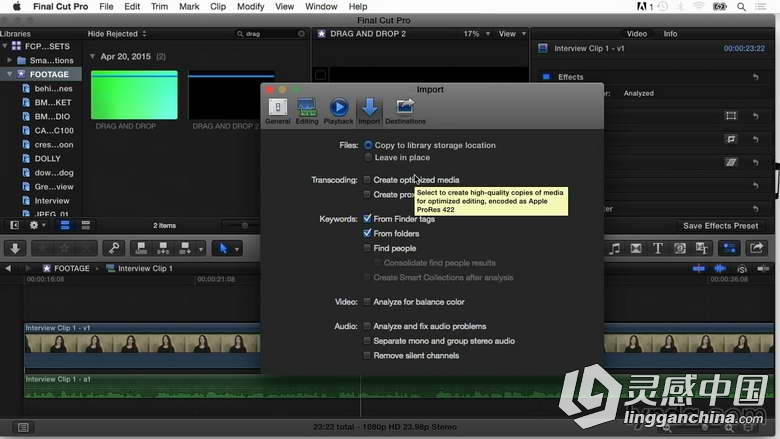This screenshot has height=439, width=780.
Task: Click the Crop control icon in inspector
Action: (731, 139)
